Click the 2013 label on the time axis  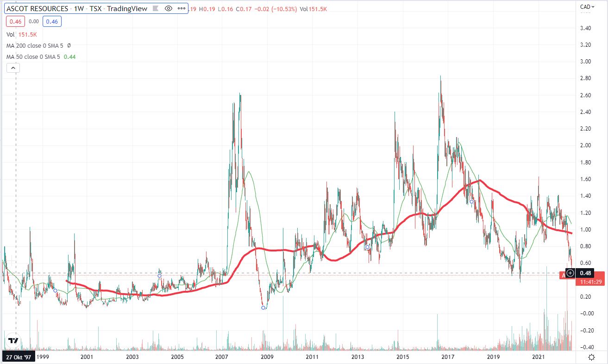click(357, 357)
